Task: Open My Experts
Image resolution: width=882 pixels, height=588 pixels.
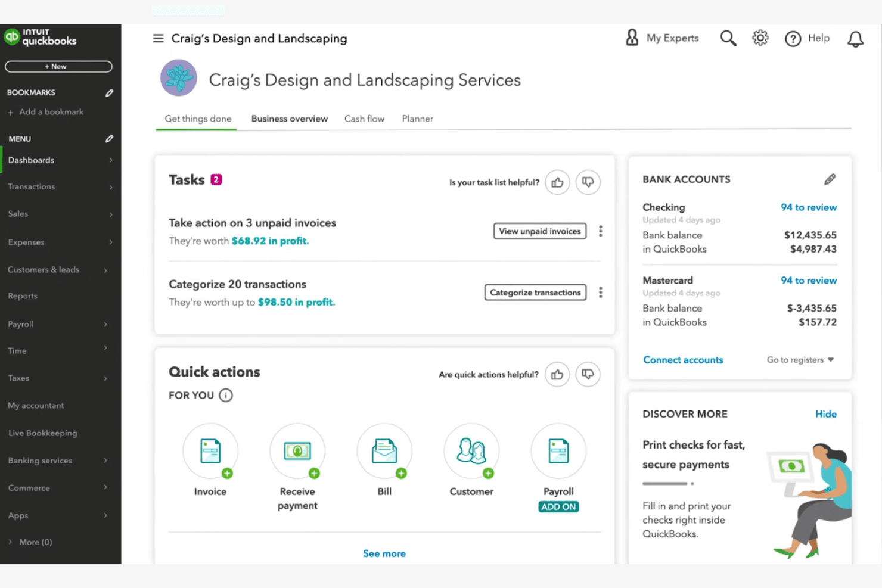Action: click(x=662, y=38)
